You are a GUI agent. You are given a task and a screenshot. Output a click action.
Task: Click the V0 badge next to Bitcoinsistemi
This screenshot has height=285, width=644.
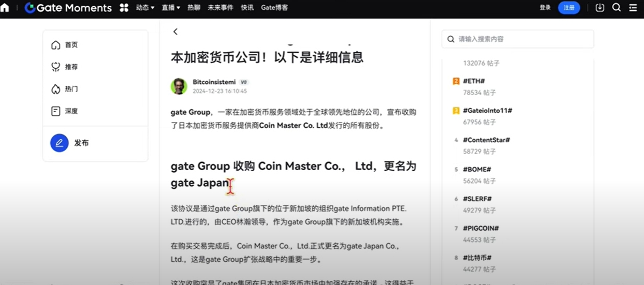pyautogui.click(x=244, y=82)
